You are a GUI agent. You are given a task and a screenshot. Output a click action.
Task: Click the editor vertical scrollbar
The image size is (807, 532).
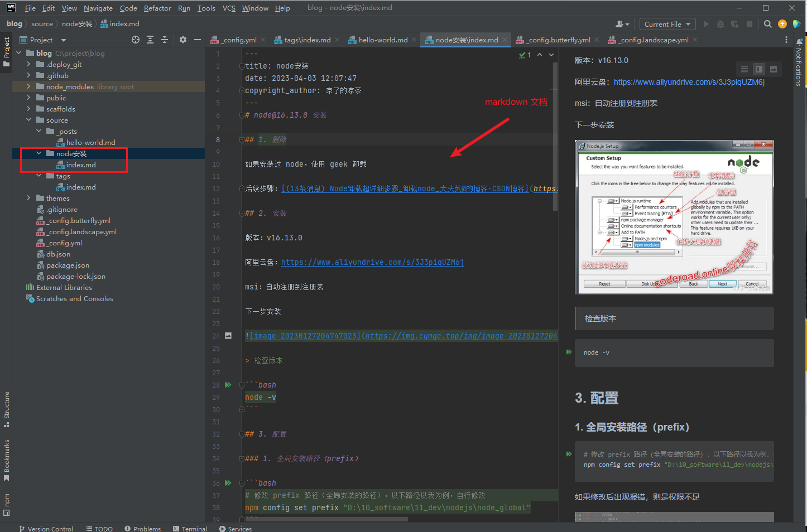pyautogui.click(x=555, y=137)
